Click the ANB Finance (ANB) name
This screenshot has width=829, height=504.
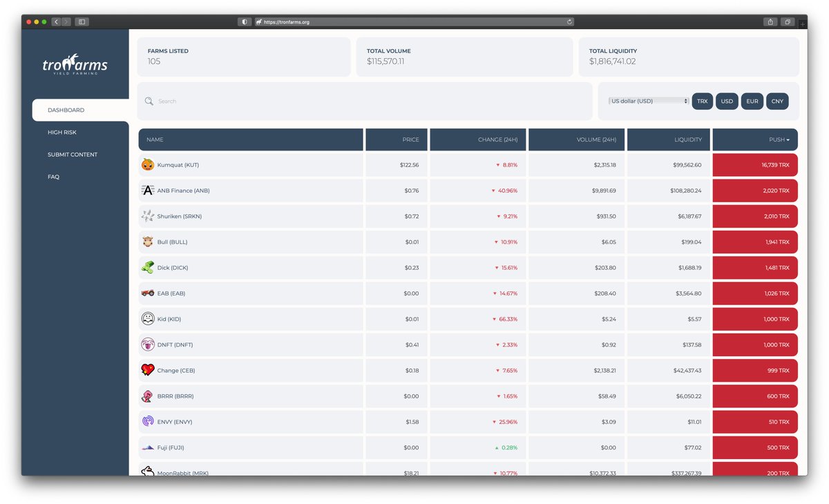coord(183,191)
